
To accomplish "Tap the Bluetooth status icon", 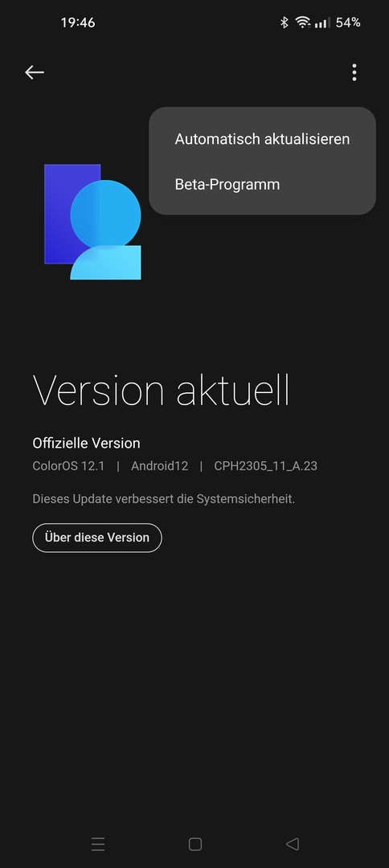I will click(x=285, y=23).
